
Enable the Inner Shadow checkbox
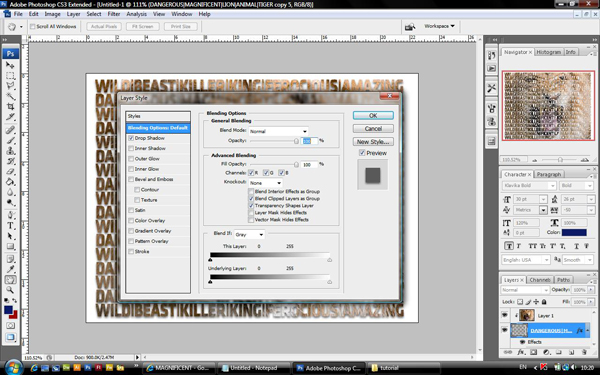coord(131,148)
